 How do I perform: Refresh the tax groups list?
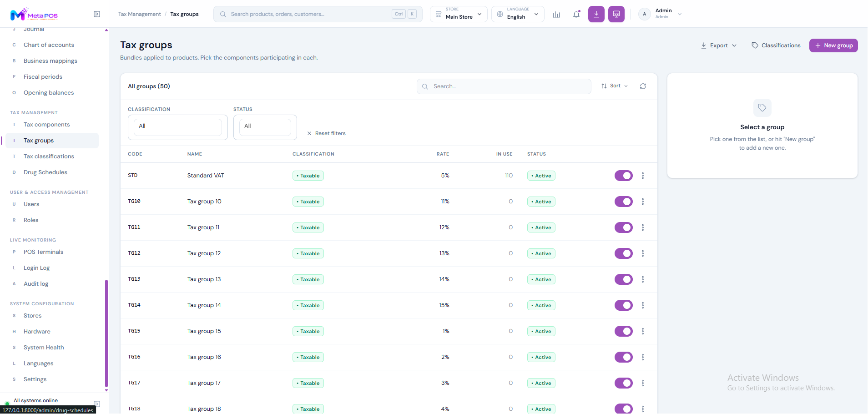coord(643,86)
